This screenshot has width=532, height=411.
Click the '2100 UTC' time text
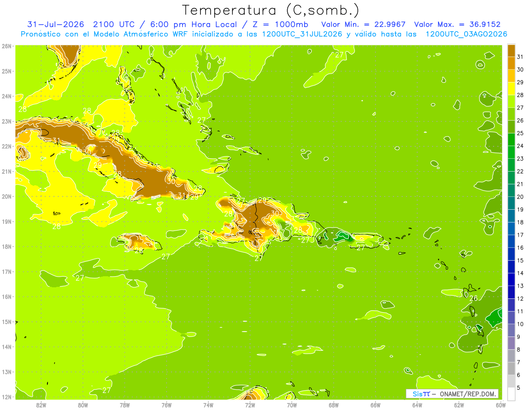tap(114, 24)
